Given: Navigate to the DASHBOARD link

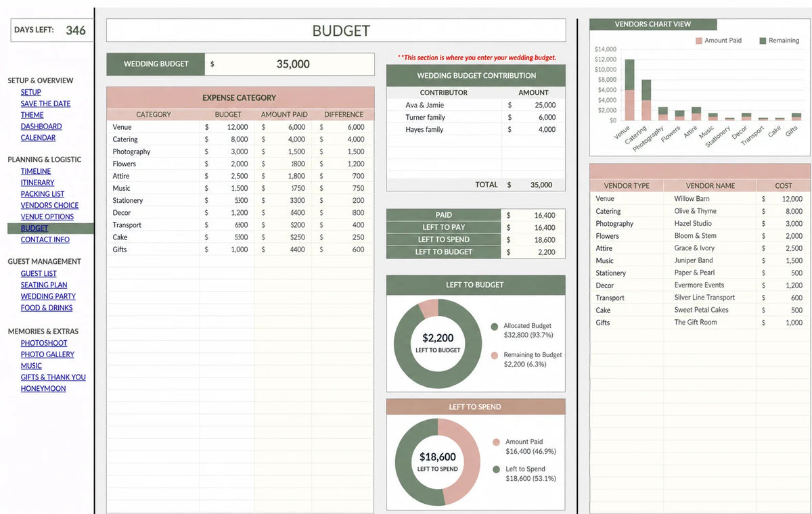Looking at the screenshot, I should coord(41,126).
